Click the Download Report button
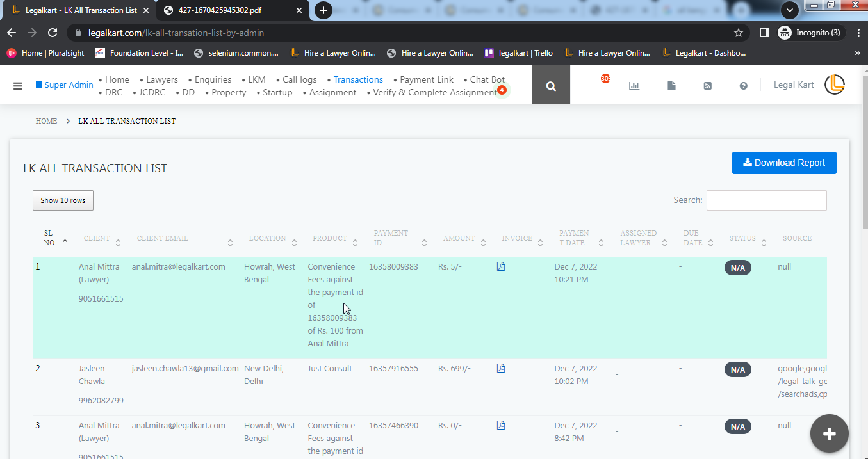The width and height of the screenshot is (868, 459). click(783, 163)
